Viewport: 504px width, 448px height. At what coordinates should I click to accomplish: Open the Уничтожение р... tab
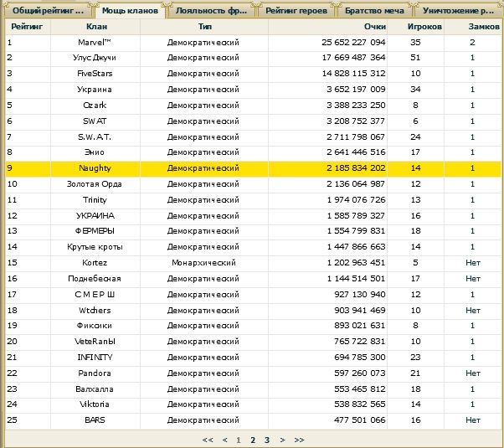pos(458,11)
